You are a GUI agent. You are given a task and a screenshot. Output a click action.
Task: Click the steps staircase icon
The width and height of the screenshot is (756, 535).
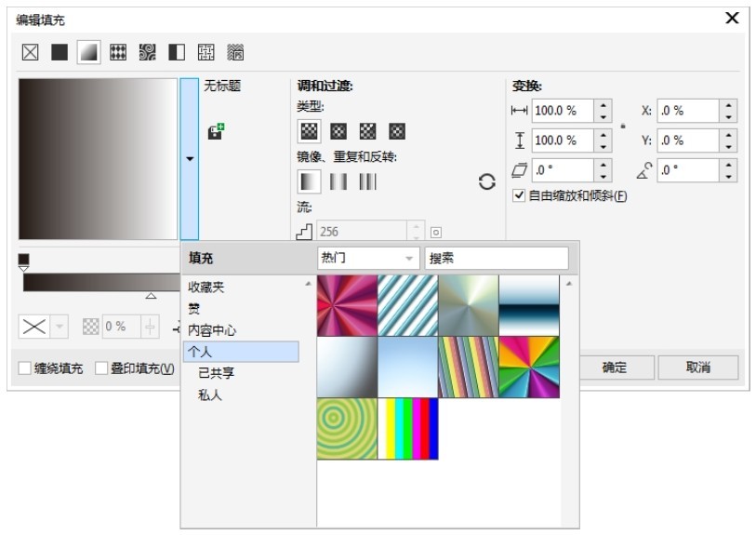(304, 232)
